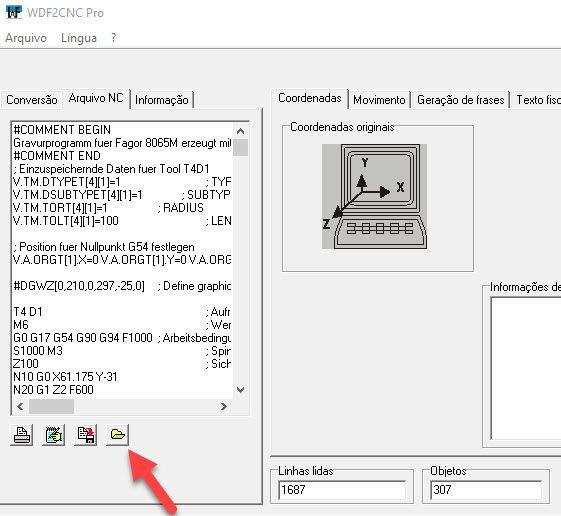Image resolution: width=561 pixels, height=516 pixels.
Task: Open file with yellow folder icon
Action: (x=117, y=435)
